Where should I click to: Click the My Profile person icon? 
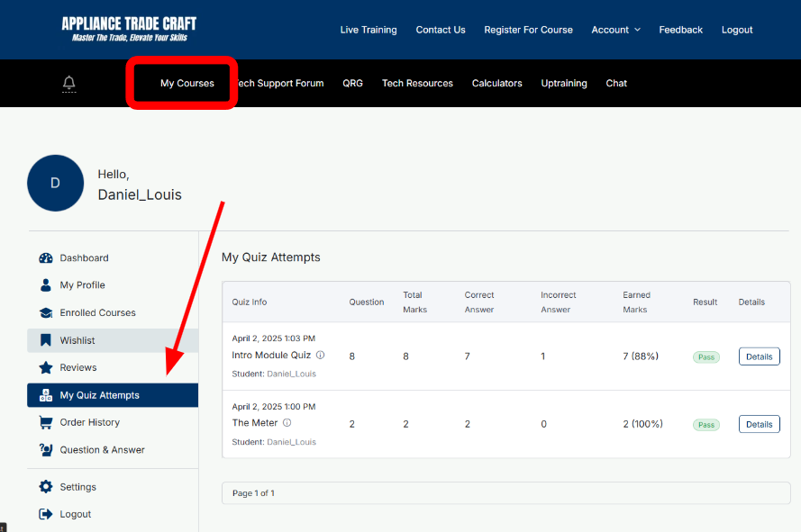tap(46, 285)
